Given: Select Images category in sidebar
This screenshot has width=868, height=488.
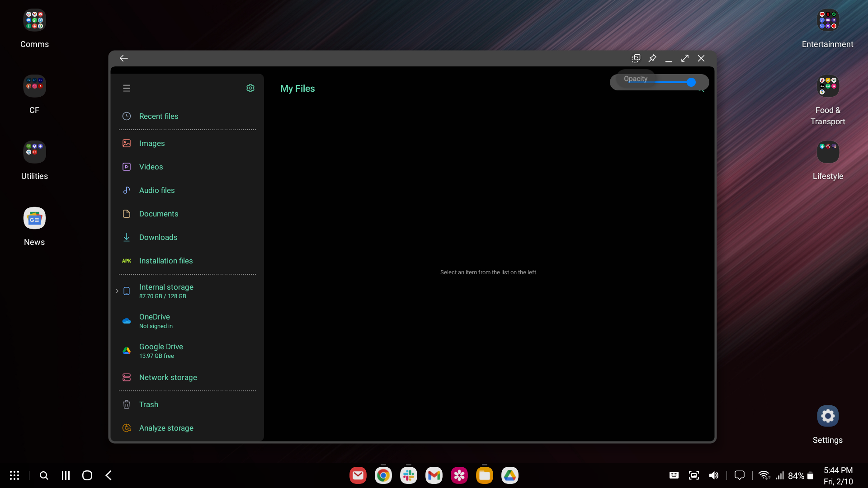Looking at the screenshot, I should point(152,143).
